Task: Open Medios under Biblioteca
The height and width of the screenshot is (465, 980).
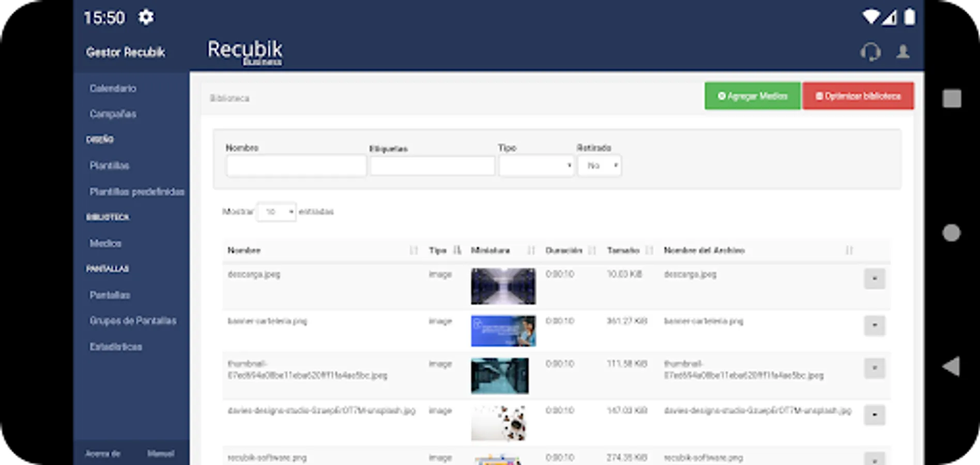Action: [105, 243]
